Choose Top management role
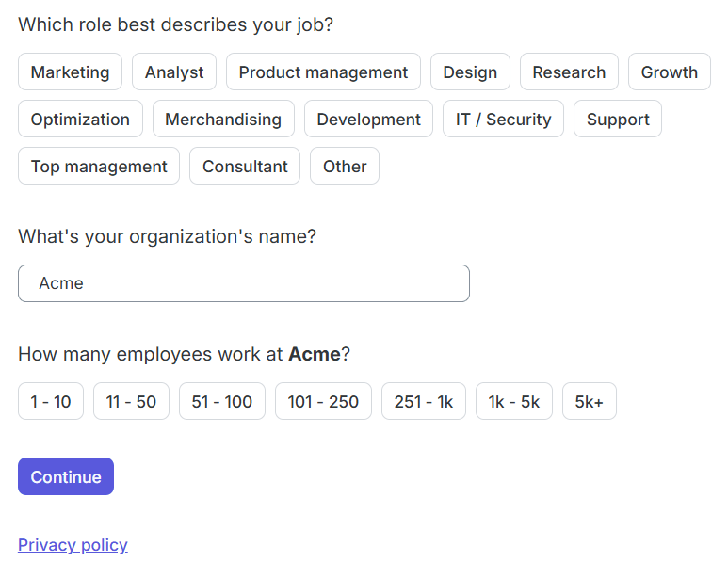This screenshot has width=728, height=562. pyautogui.click(x=99, y=166)
